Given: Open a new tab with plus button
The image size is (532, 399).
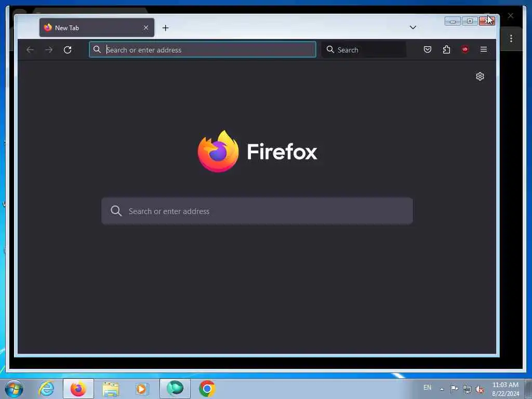Looking at the screenshot, I should pyautogui.click(x=166, y=28).
